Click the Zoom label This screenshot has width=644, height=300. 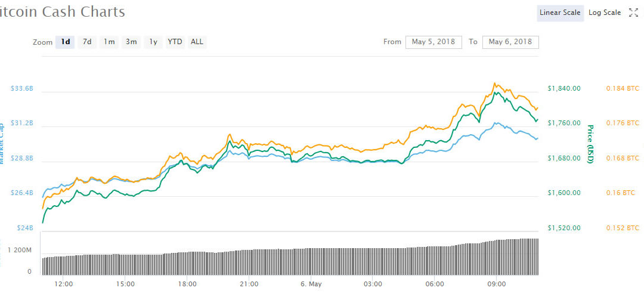pos(43,42)
